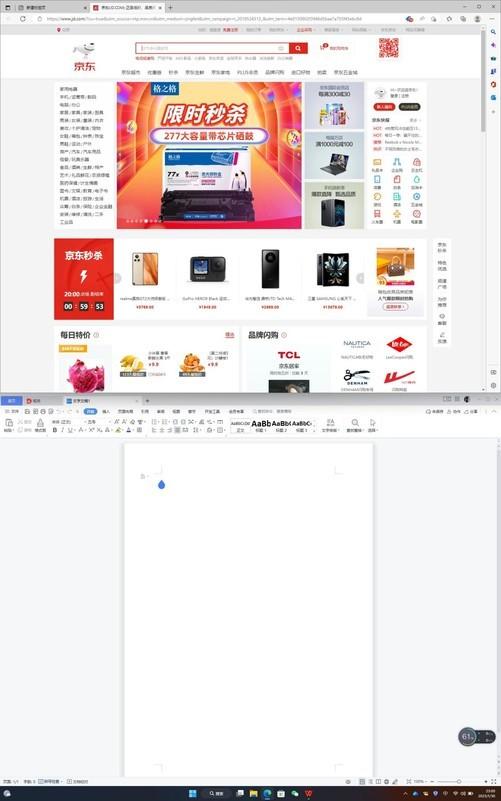Viewport: 501px width, 801px height.
Task: Open the 京东秒杀 countdown panel
Action: click(84, 279)
